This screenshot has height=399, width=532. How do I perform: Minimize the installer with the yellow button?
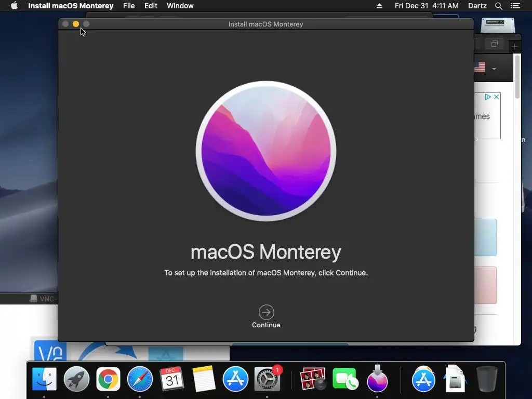(x=76, y=24)
